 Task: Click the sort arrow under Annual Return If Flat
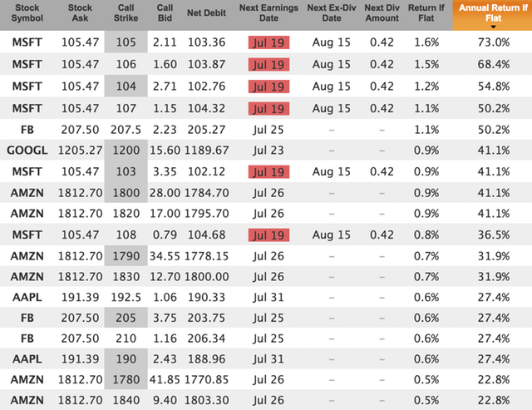coord(493,27)
